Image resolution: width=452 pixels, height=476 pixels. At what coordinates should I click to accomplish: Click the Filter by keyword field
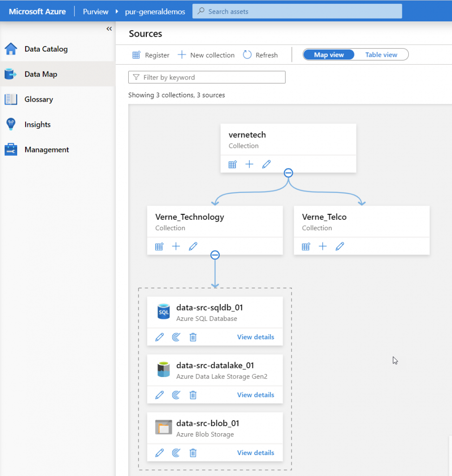tap(207, 77)
